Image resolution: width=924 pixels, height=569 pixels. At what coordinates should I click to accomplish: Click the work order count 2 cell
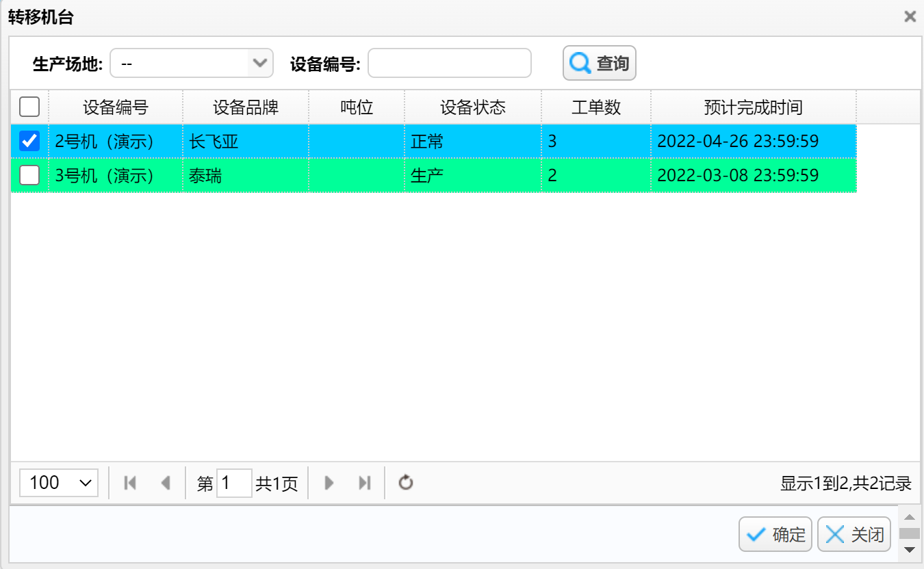596,176
